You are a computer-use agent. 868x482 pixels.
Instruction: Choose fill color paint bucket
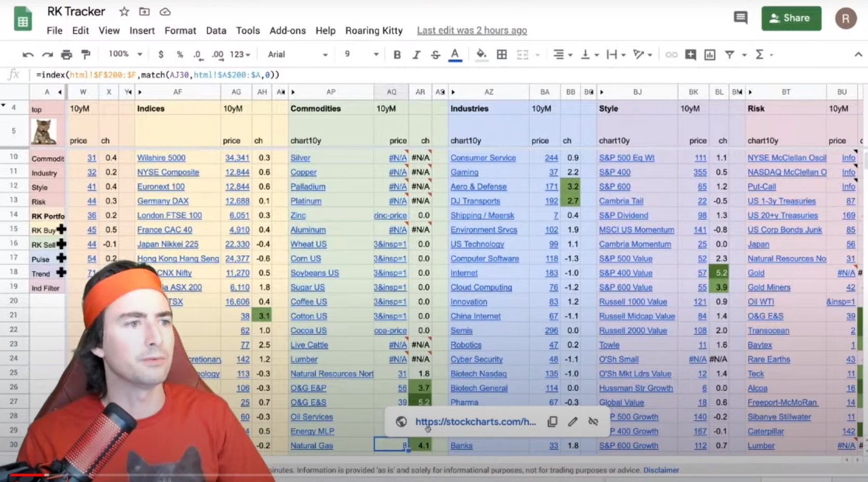[x=481, y=54]
